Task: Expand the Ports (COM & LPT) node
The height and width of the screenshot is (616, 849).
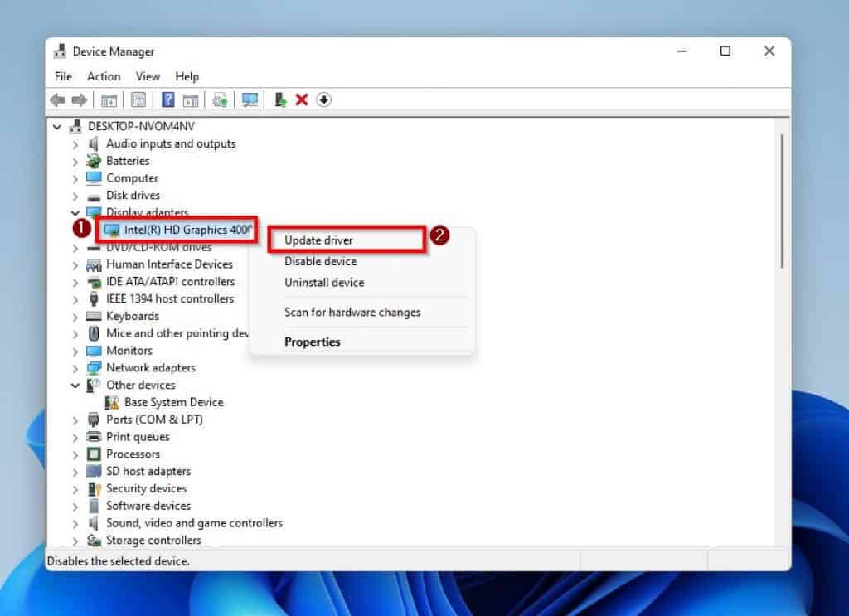Action: pyautogui.click(x=75, y=420)
